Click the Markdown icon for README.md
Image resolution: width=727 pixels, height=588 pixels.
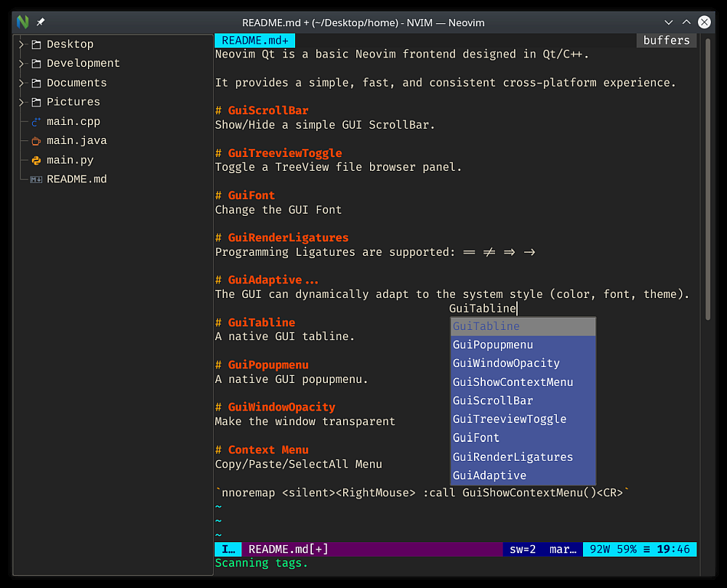(36, 180)
